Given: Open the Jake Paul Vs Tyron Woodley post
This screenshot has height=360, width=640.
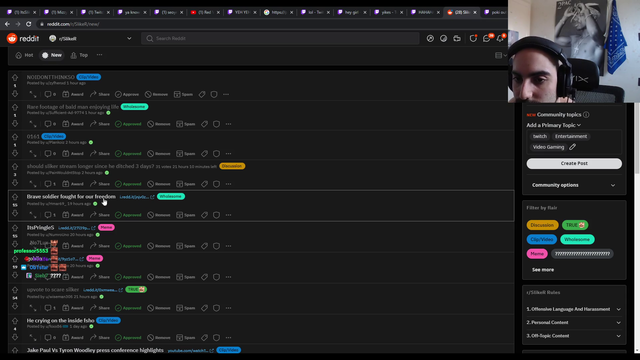Looking at the screenshot, I should (95, 350).
